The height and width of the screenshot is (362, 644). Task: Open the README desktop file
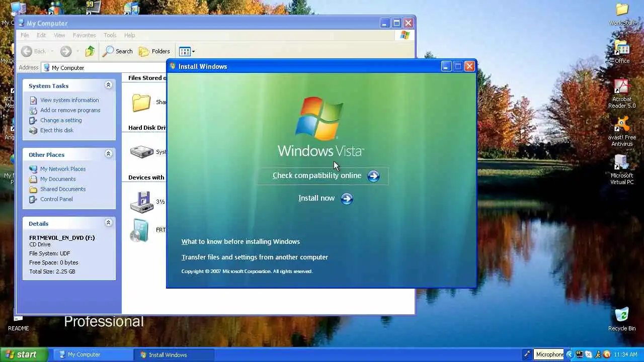point(18,324)
